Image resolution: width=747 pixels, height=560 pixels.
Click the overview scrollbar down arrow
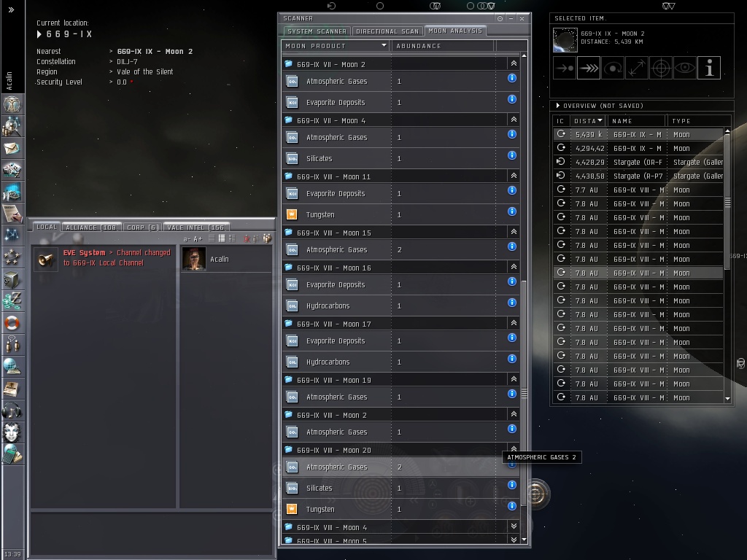(727, 399)
